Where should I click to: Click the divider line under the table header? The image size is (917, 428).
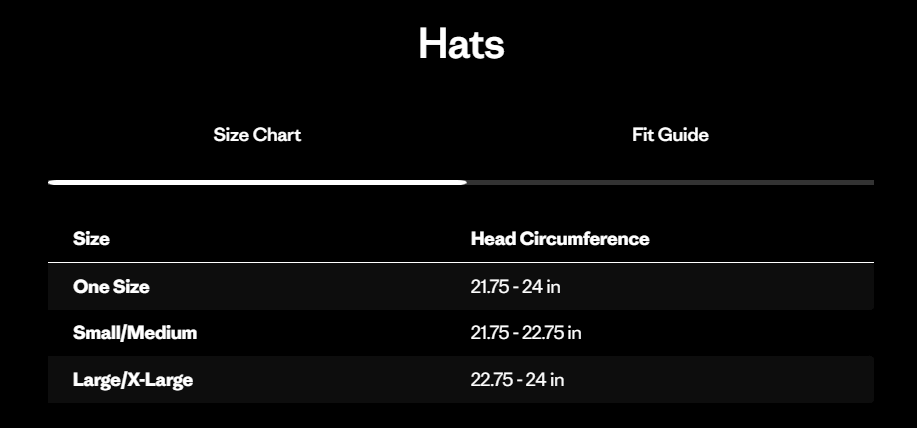coord(460,263)
